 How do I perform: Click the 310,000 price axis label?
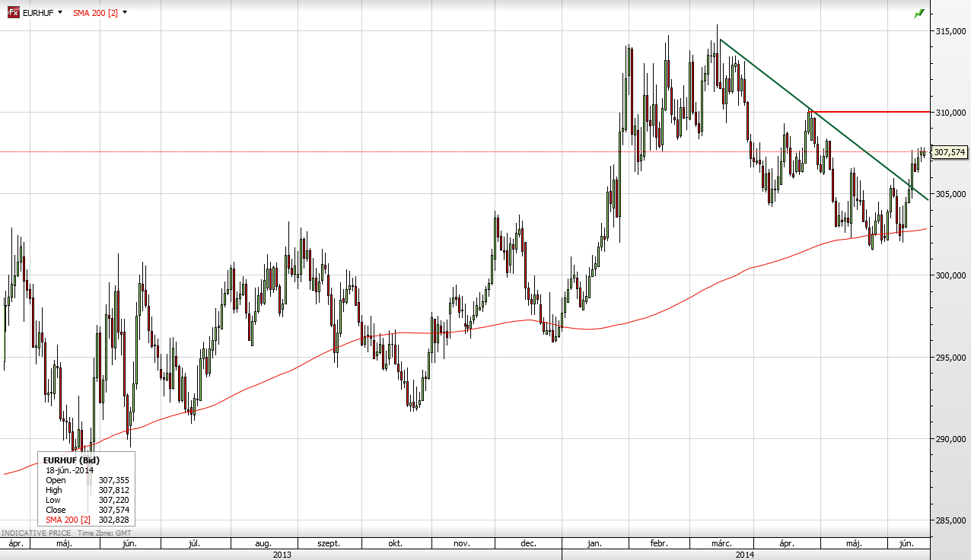(x=951, y=113)
